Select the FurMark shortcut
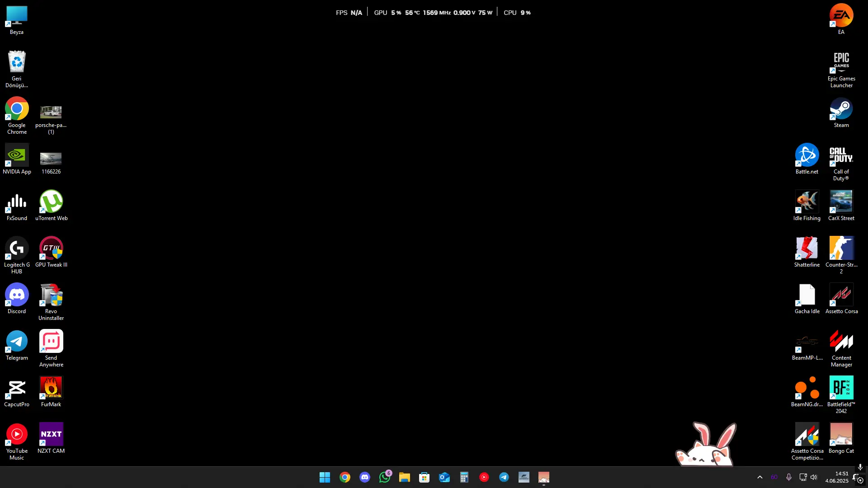 point(51,392)
